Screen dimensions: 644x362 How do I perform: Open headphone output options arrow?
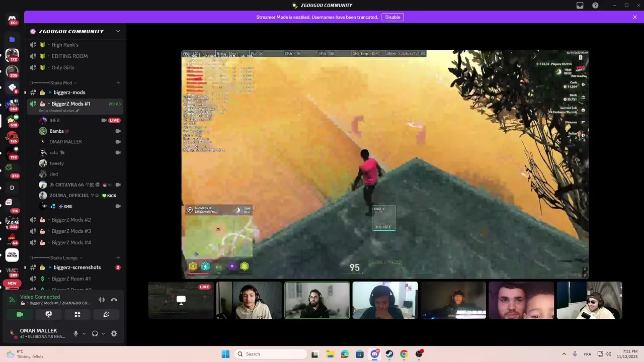(x=103, y=333)
